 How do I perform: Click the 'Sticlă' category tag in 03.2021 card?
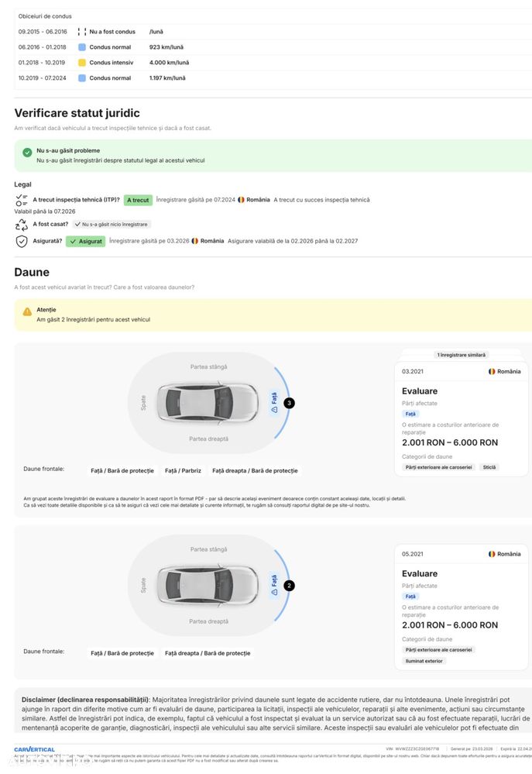489,467
